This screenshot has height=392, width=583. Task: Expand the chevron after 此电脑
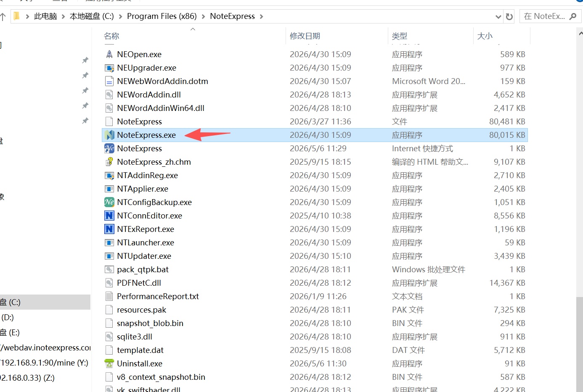click(x=64, y=16)
